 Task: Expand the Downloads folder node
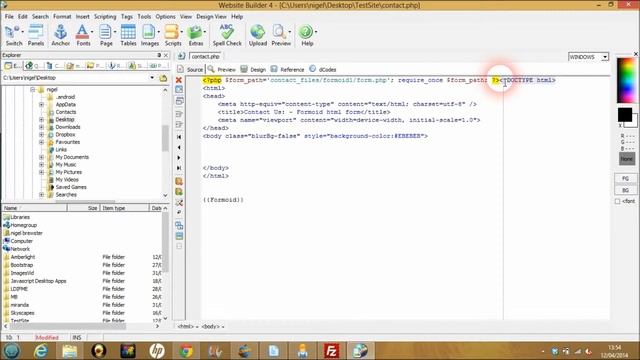coord(41,127)
